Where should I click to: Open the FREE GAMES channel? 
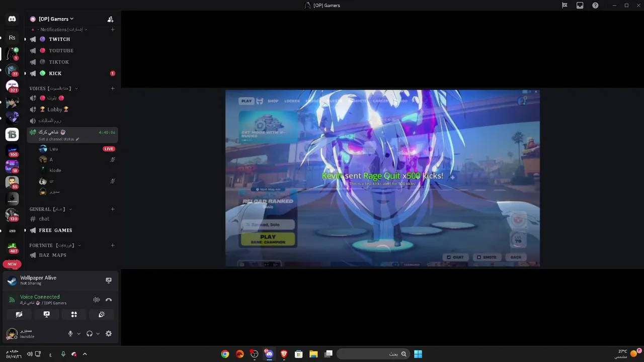click(72, 230)
